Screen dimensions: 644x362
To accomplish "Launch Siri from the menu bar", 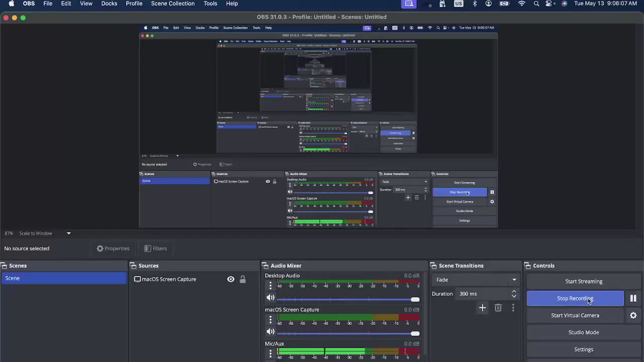I will [x=564, y=4].
